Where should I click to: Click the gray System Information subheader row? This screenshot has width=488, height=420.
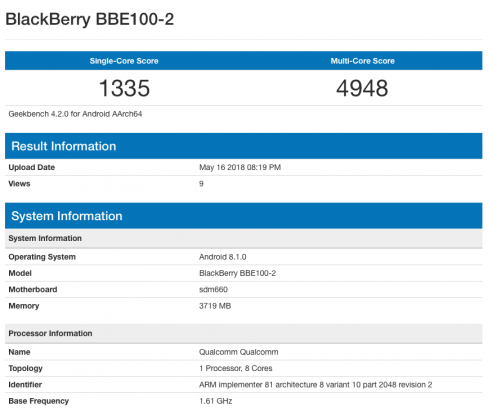(x=244, y=238)
